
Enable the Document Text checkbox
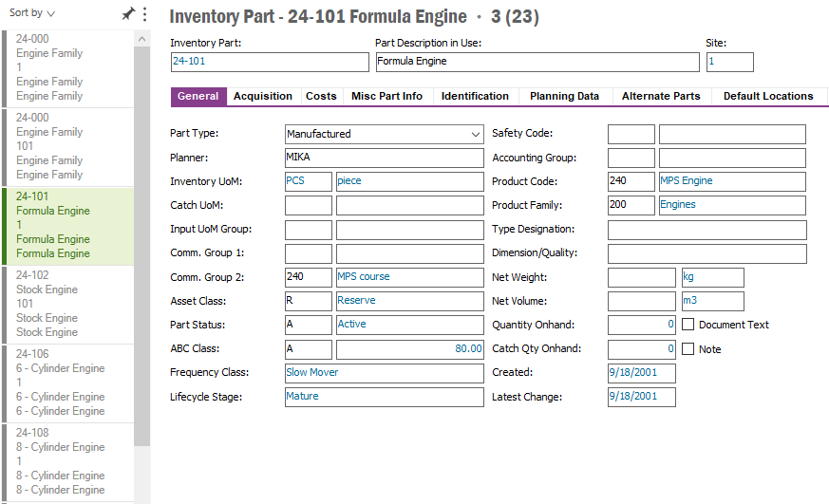(688, 325)
